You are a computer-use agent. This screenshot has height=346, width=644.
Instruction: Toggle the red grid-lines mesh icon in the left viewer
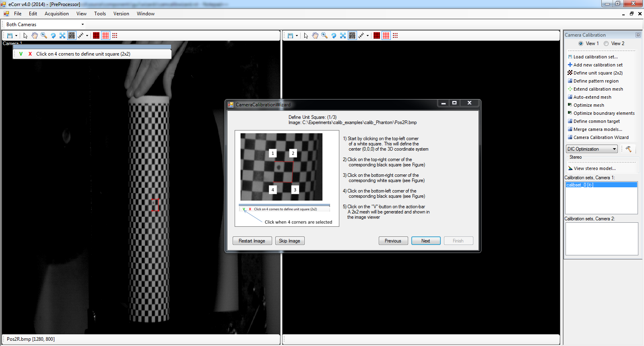pos(105,35)
